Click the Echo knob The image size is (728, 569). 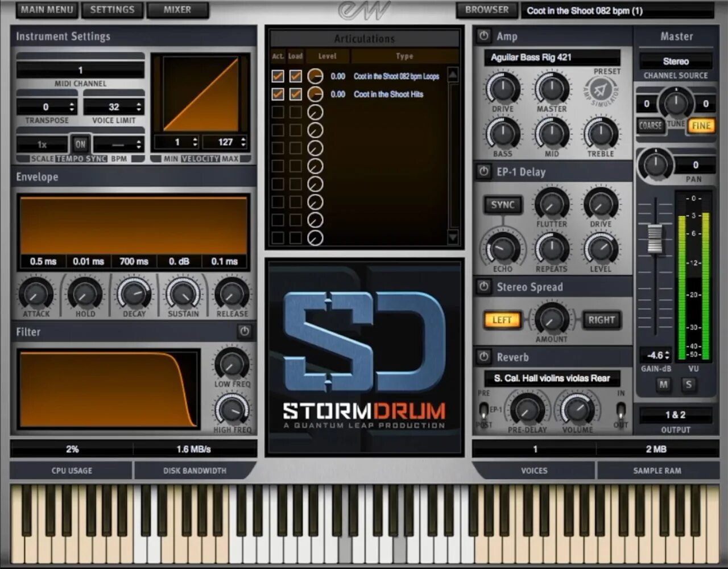[502, 249]
